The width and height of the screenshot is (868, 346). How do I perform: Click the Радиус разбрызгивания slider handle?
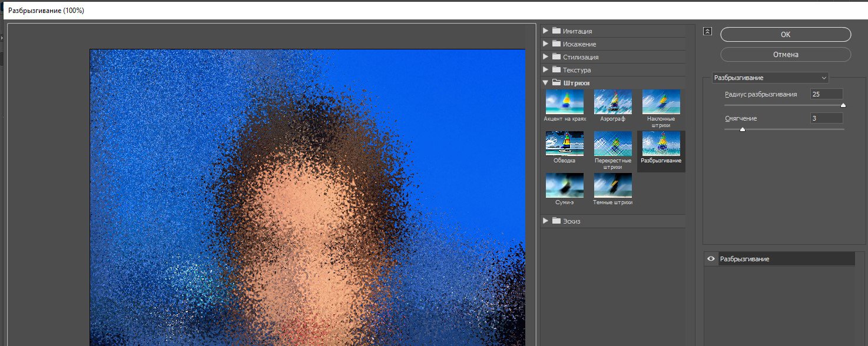coord(843,105)
